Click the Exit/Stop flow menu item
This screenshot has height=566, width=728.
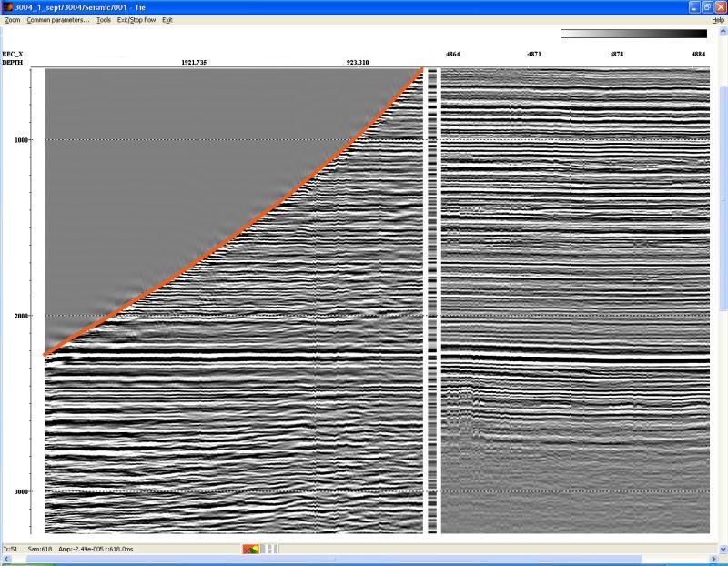(136, 20)
